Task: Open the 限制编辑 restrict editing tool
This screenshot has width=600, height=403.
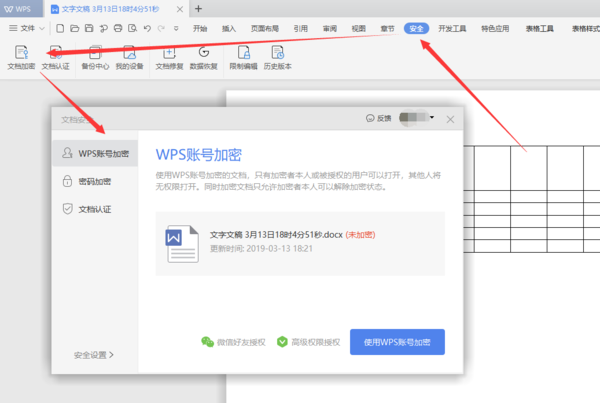Action: (x=243, y=57)
